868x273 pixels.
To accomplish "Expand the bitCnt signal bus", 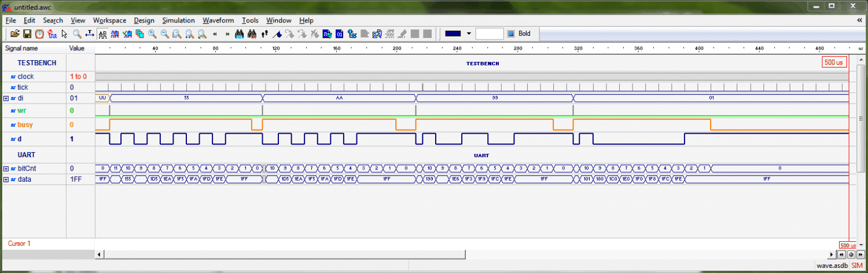I will 6,168.
